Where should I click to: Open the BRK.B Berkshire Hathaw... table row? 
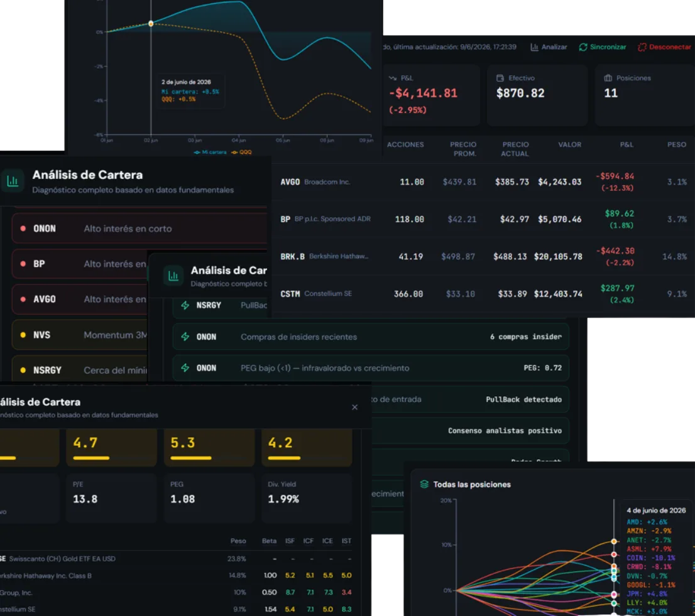click(483, 256)
